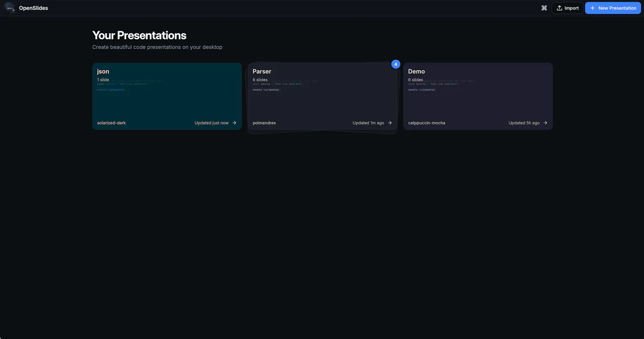Click the blue badge showing 4
Viewport: 644px width, 339px height.
tap(396, 64)
